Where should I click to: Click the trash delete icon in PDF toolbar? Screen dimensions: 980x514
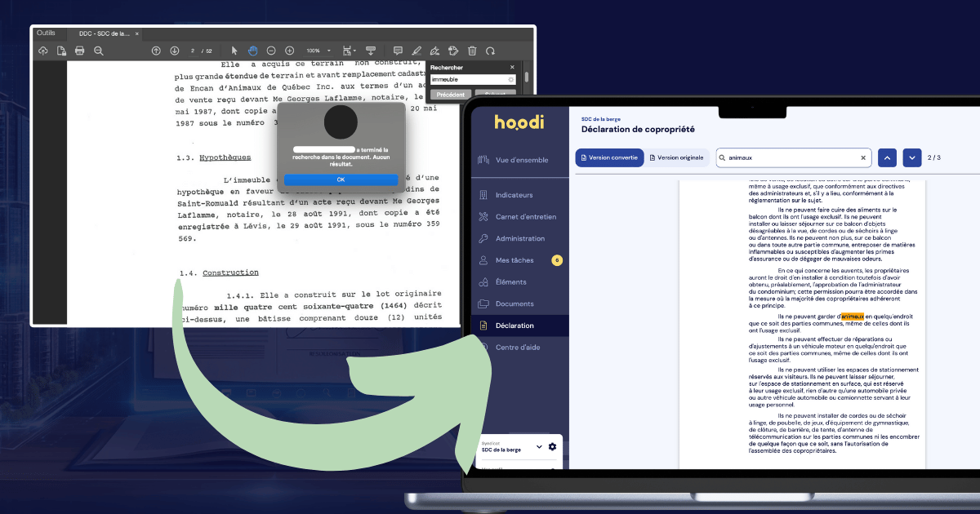point(472,51)
